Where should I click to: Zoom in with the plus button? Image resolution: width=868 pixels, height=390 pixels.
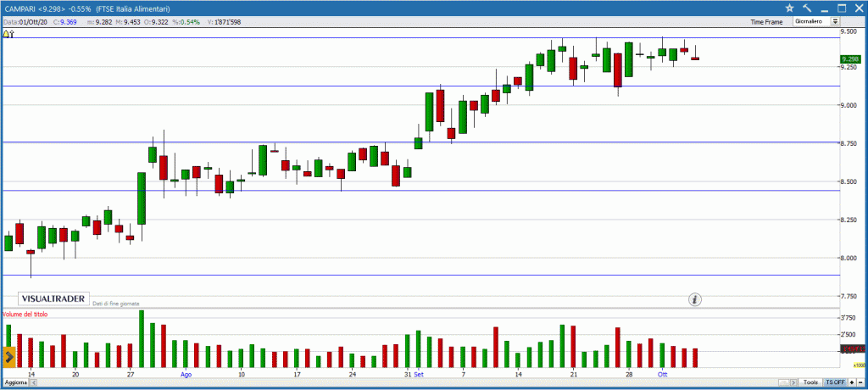click(x=852, y=382)
